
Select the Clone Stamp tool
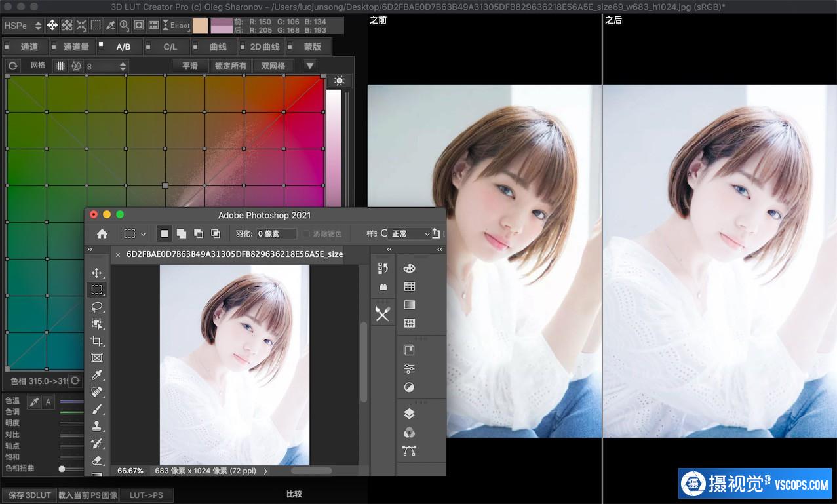click(x=97, y=426)
